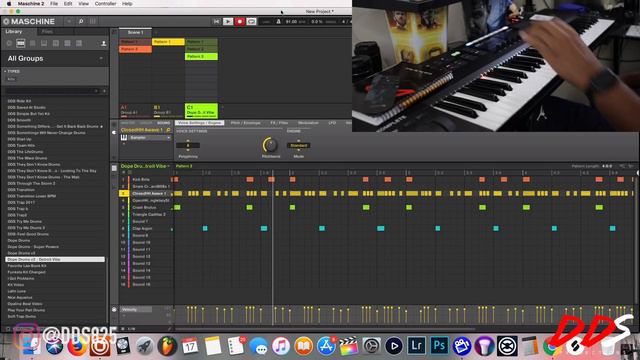640x360 pixels.
Task: Open the browser search magnifier icon in header
Action: [x=81, y=21]
